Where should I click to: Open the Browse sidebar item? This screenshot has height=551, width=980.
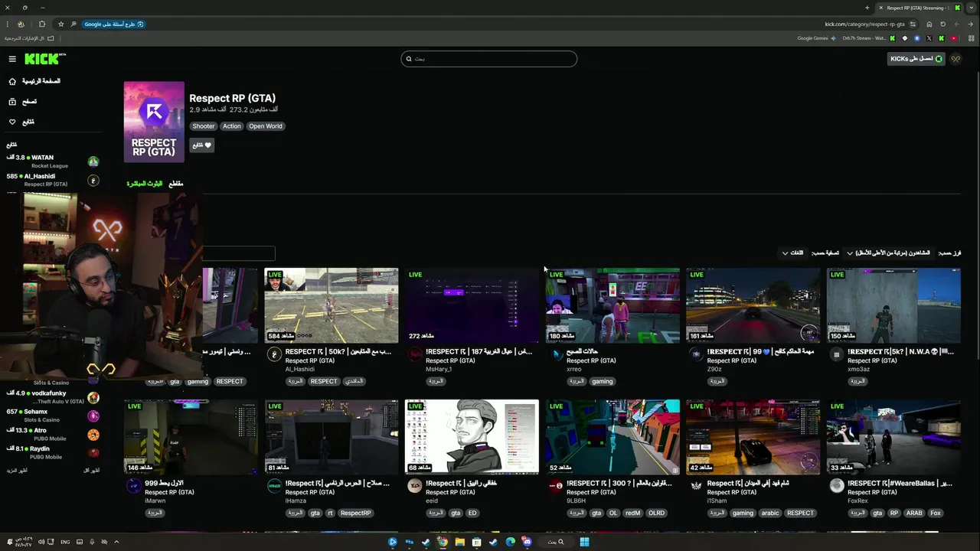point(22,101)
